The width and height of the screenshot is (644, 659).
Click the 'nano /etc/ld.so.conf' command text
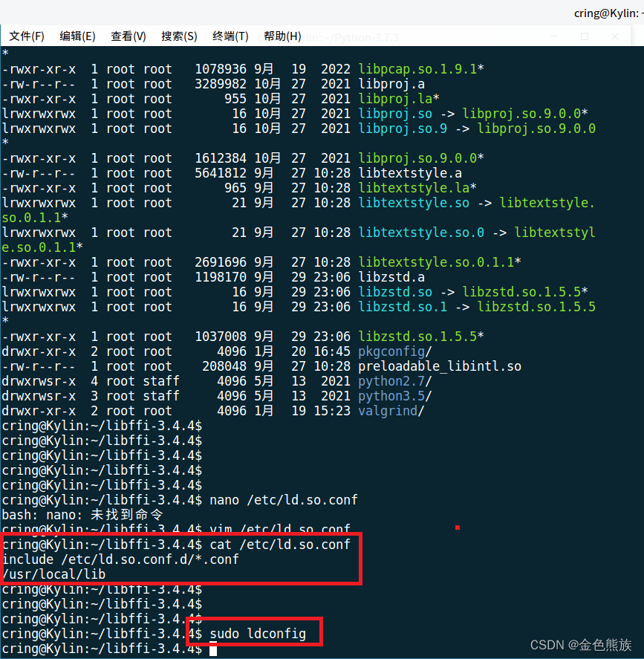(284, 500)
